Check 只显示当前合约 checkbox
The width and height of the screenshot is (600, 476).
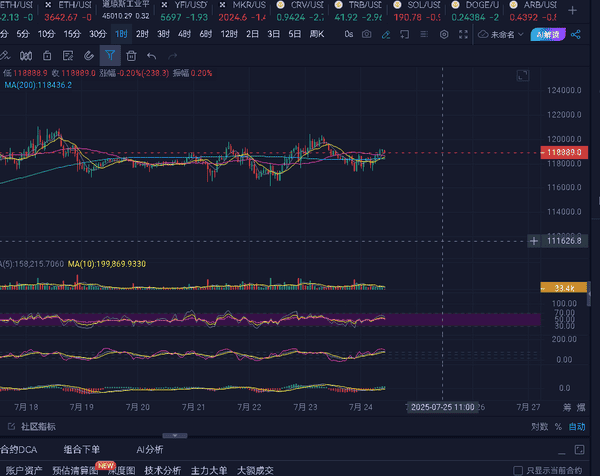coord(518,469)
